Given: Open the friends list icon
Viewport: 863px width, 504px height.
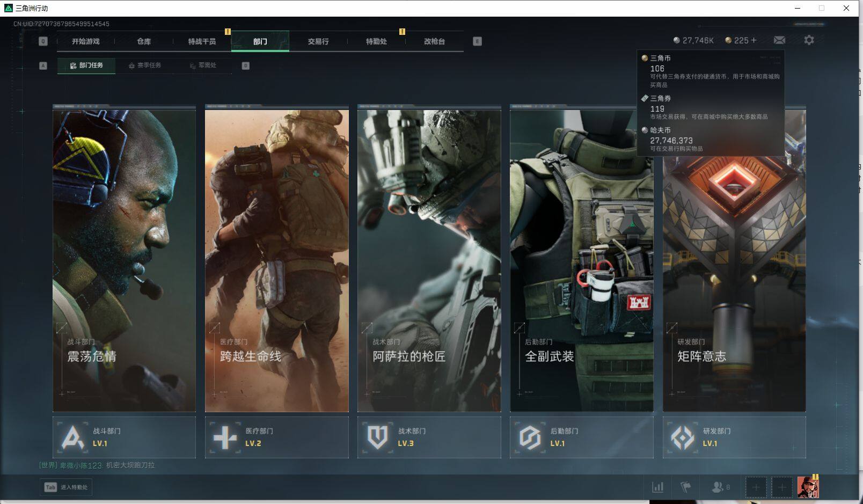Looking at the screenshot, I should 718,487.
